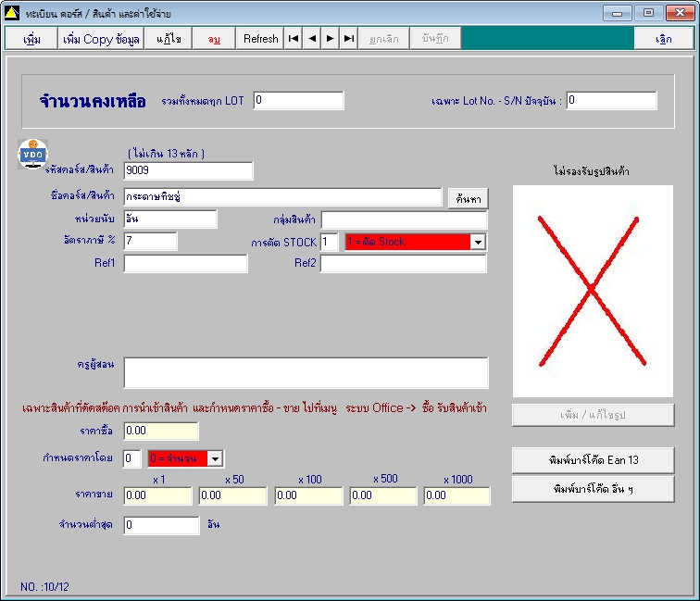
Task: Go to the first record
Action: click(x=294, y=38)
